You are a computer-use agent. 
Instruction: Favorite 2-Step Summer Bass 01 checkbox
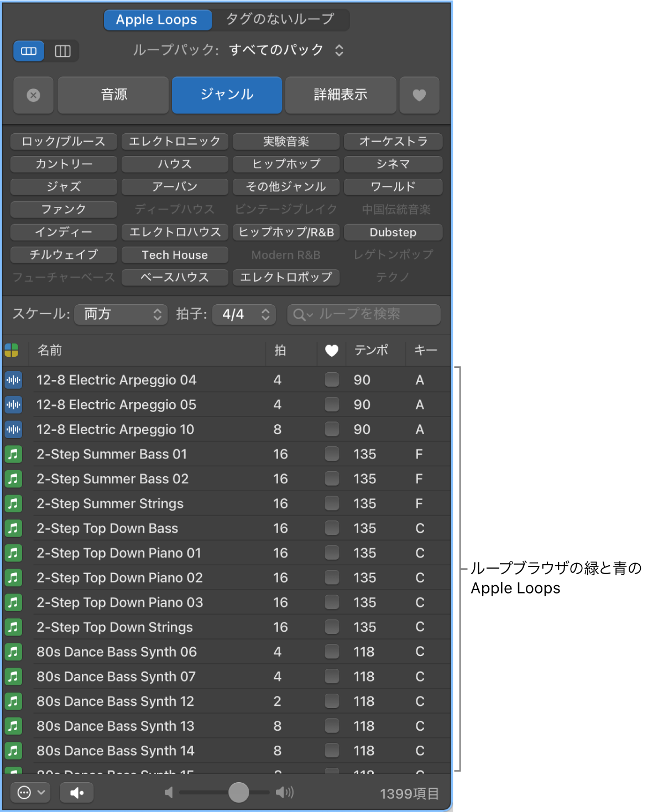[332, 454]
